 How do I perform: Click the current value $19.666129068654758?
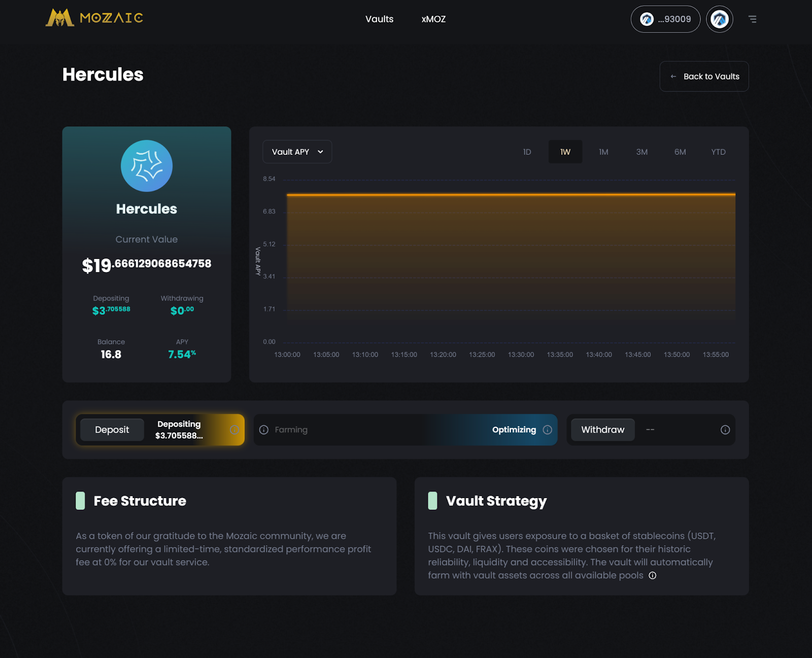pos(147,265)
